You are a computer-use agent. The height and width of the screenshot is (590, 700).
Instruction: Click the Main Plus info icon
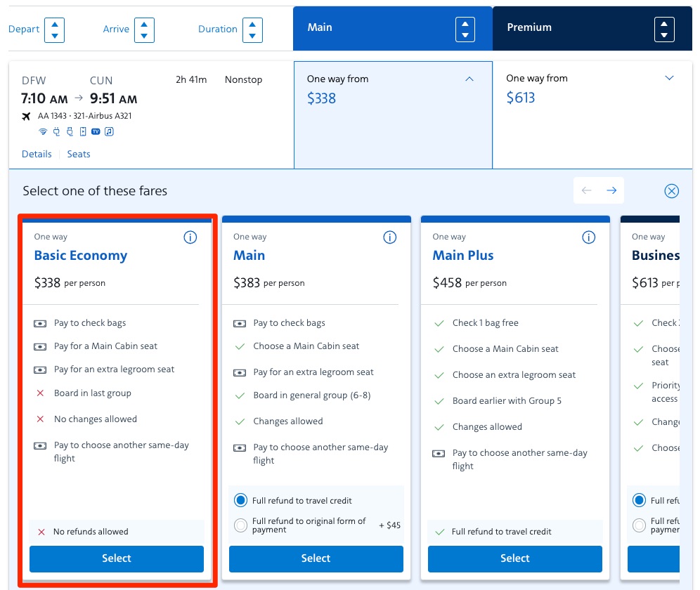point(589,237)
